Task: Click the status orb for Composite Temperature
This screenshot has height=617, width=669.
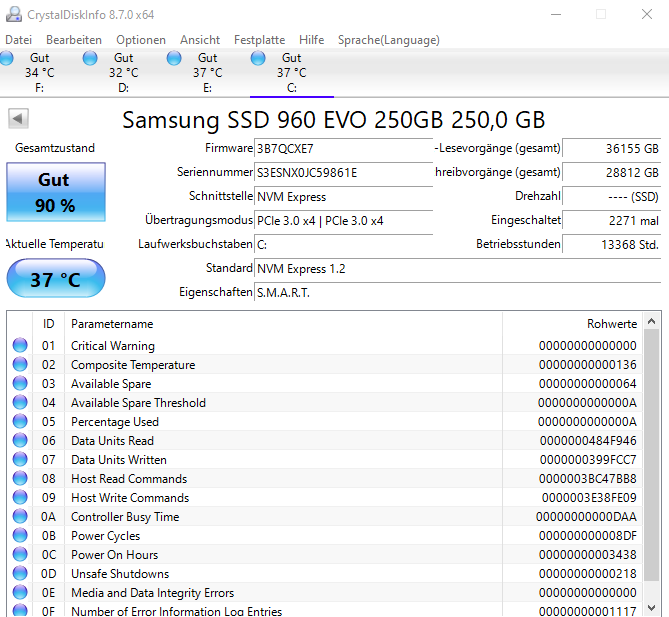Action: (20, 364)
